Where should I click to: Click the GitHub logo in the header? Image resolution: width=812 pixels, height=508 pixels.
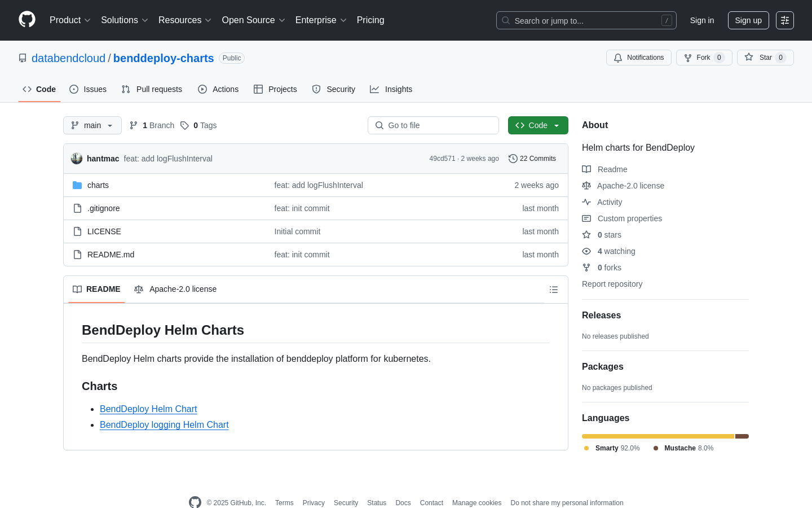point(27,20)
